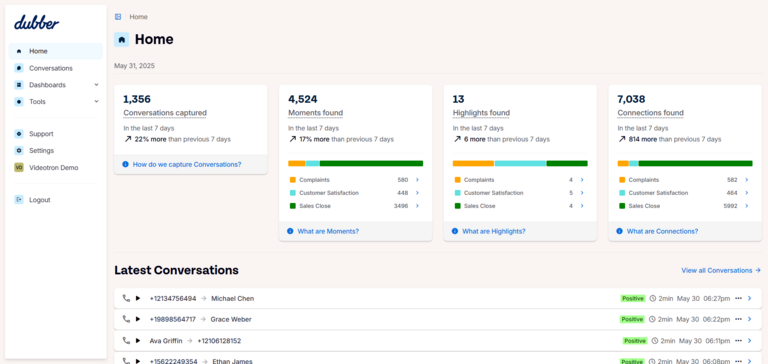This screenshot has height=364, width=768.
Task: Click Positive tag on Michael Chen row
Action: click(x=633, y=298)
